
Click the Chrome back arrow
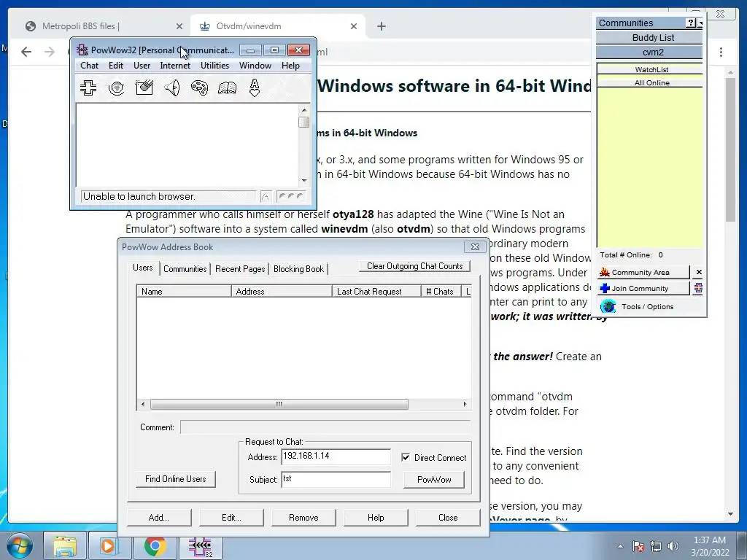coord(26,52)
